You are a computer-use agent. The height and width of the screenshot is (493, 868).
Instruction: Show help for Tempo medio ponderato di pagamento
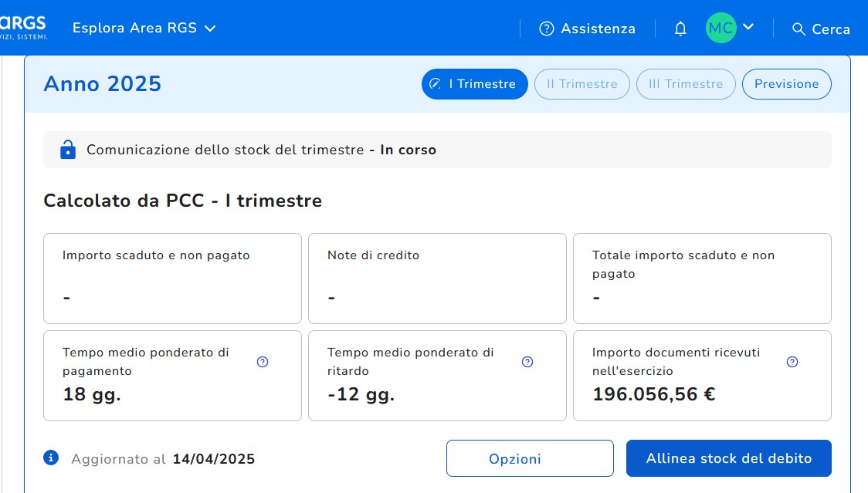pos(263,362)
